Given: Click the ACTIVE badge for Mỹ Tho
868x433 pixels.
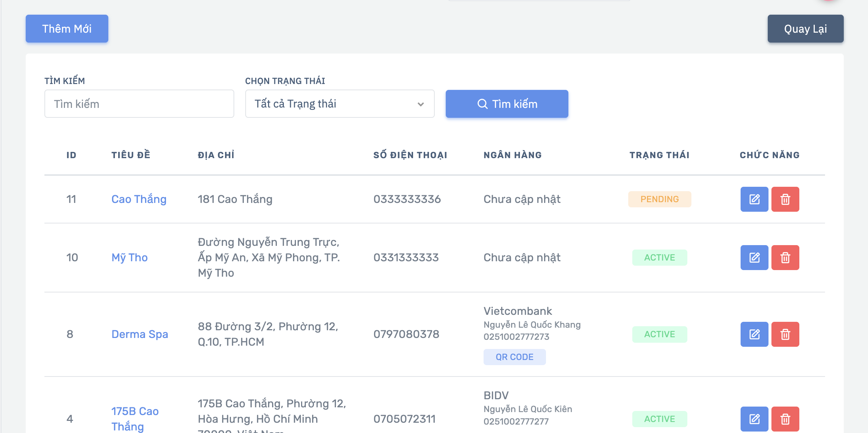Looking at the screenshot, I should [x=659, y=258].
